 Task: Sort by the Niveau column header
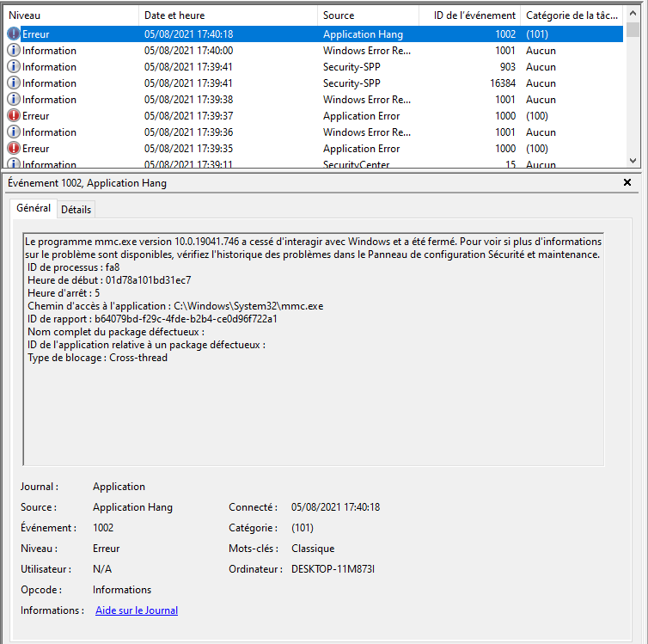click(72, 15)
